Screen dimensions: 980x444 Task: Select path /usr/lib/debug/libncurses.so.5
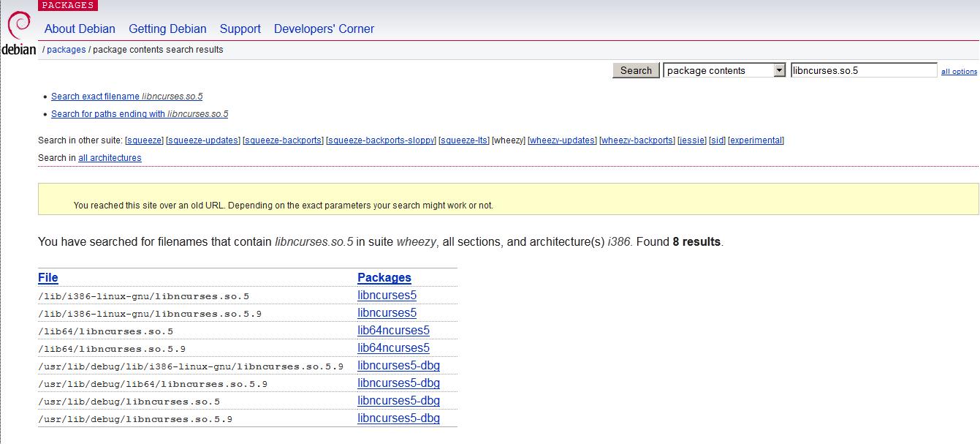[x=129, y=402]
